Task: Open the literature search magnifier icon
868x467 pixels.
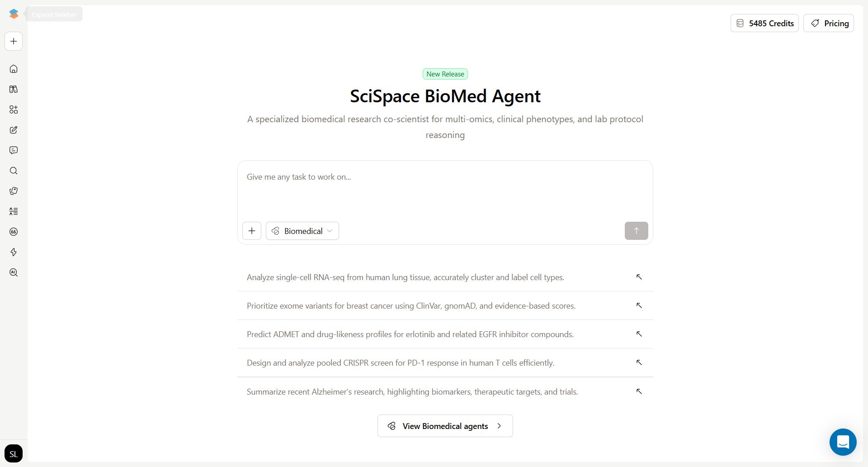Action: point(14,171)
